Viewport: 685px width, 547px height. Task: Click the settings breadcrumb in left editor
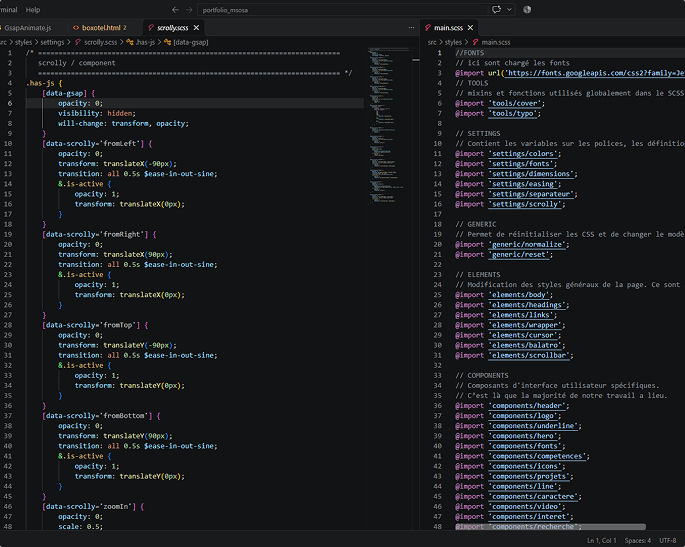pos(52,42)
